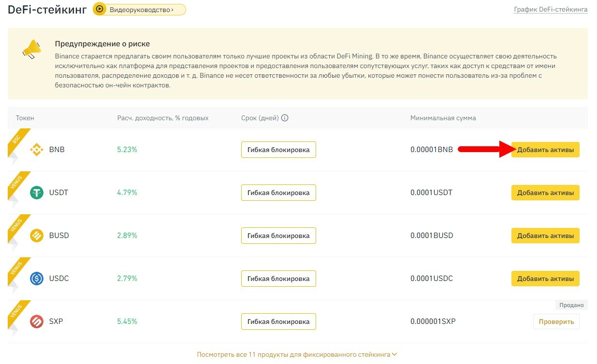Select Гибкая блокировка for BUSD
This screenshot has width=597, height=364.
[278, 236]
